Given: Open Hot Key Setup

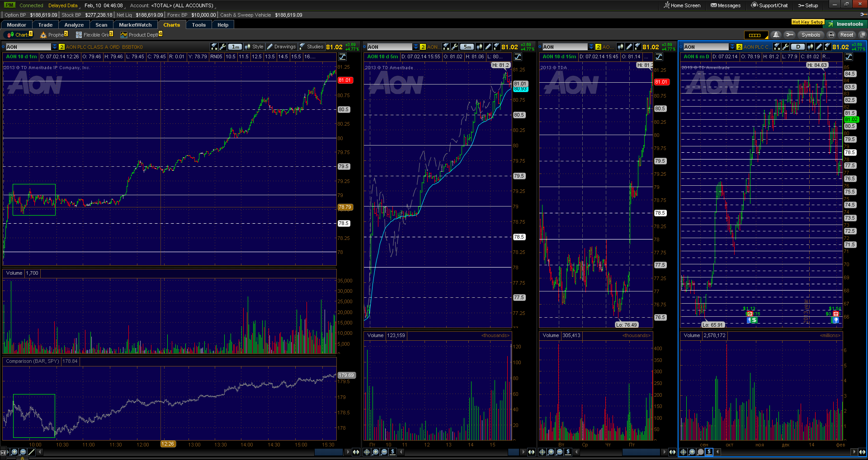Looking at the screenshot, I should tap(807, 22).
